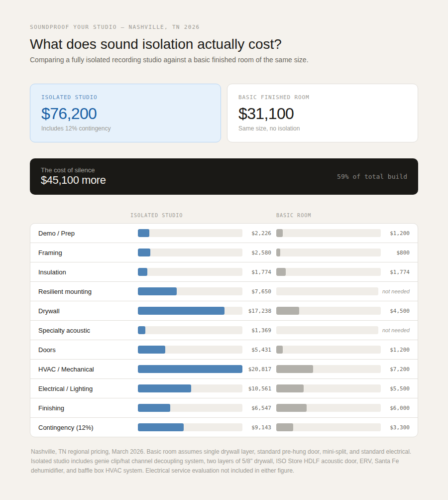Click 'not needed' in the Specialty acoustic row

[x=396, y=330]
